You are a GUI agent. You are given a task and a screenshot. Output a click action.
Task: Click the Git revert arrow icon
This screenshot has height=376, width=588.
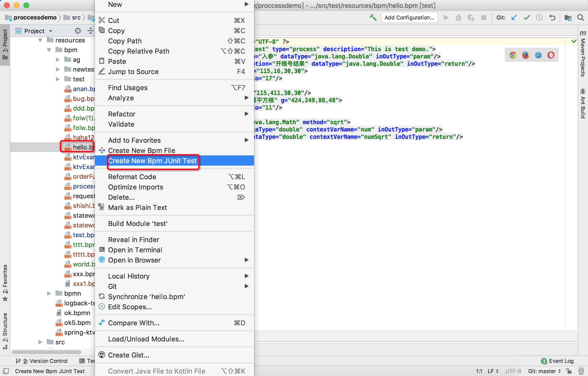tap(552, 18)
